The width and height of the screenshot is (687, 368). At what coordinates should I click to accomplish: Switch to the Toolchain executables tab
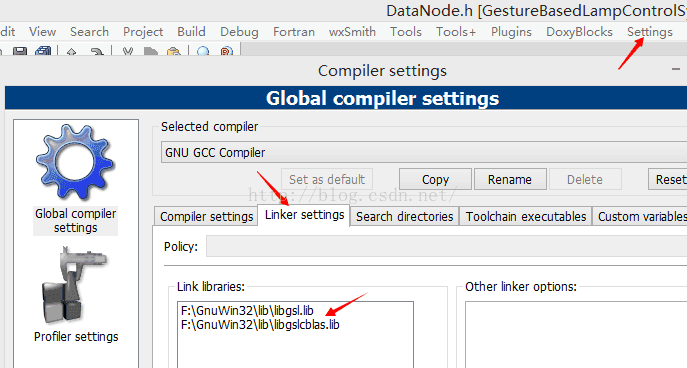tap(526, 216)
